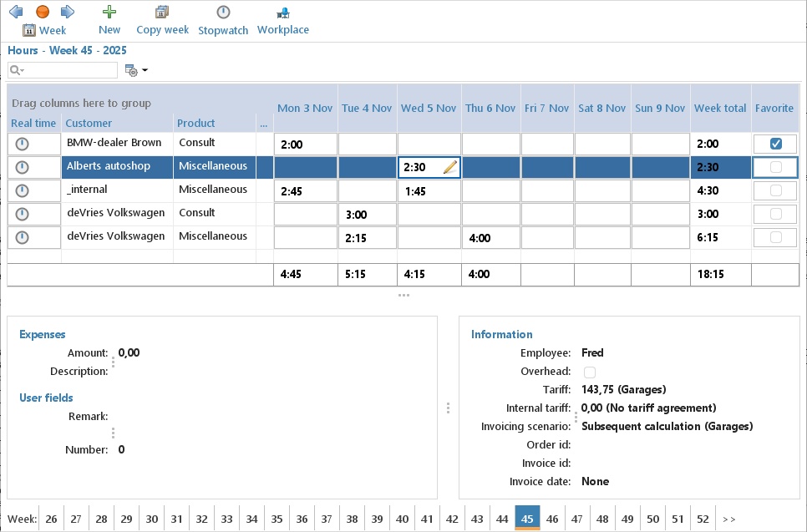Click the Tariff value 143,75 (Garages)

(624, 389)
